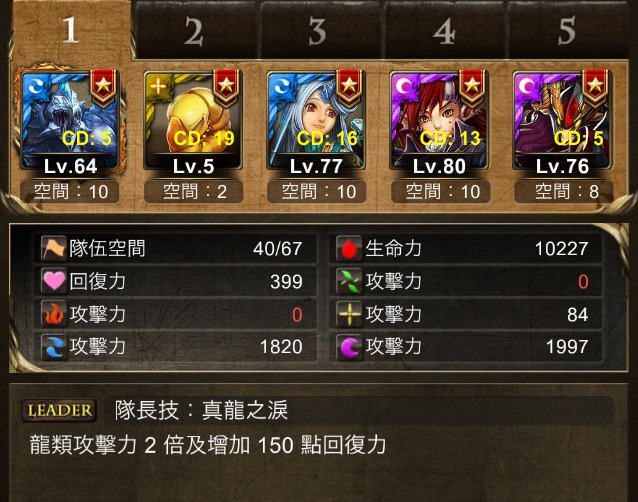Tap the purple moon dark attack icon
The width and height of the screenshot is (638, 502).
click(349, 347)
